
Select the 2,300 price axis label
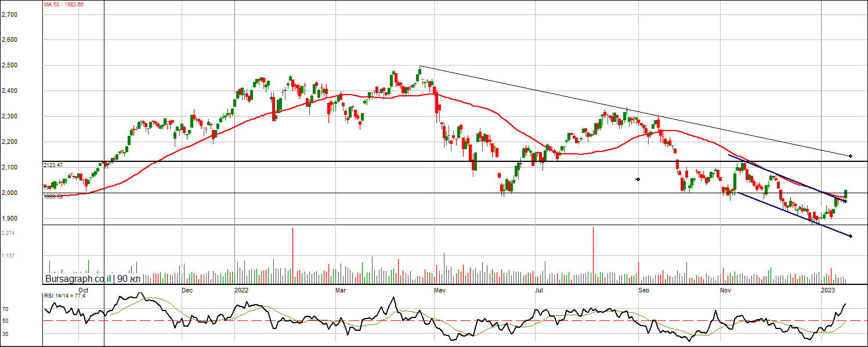(x=9, y=117)
